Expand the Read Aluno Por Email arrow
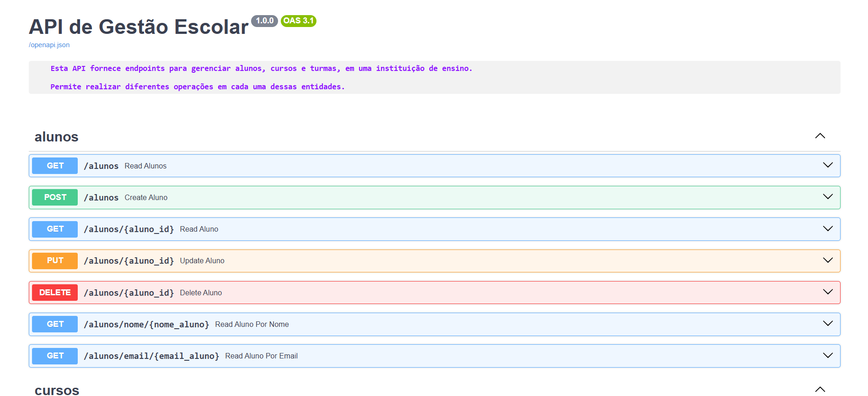868x396 pixels. 827,356
